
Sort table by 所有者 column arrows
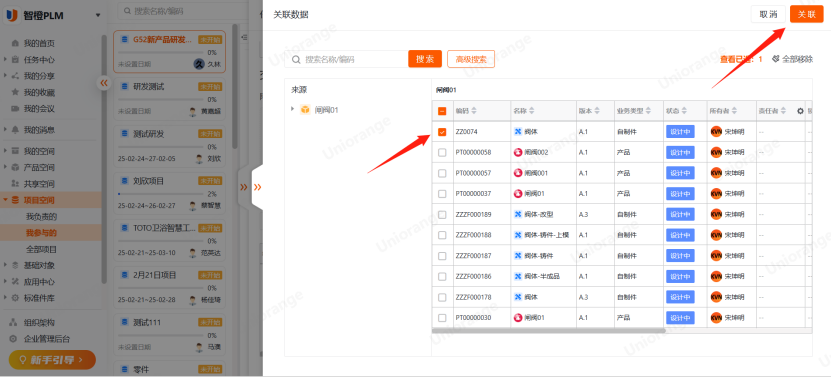click(x=735, y=111)
